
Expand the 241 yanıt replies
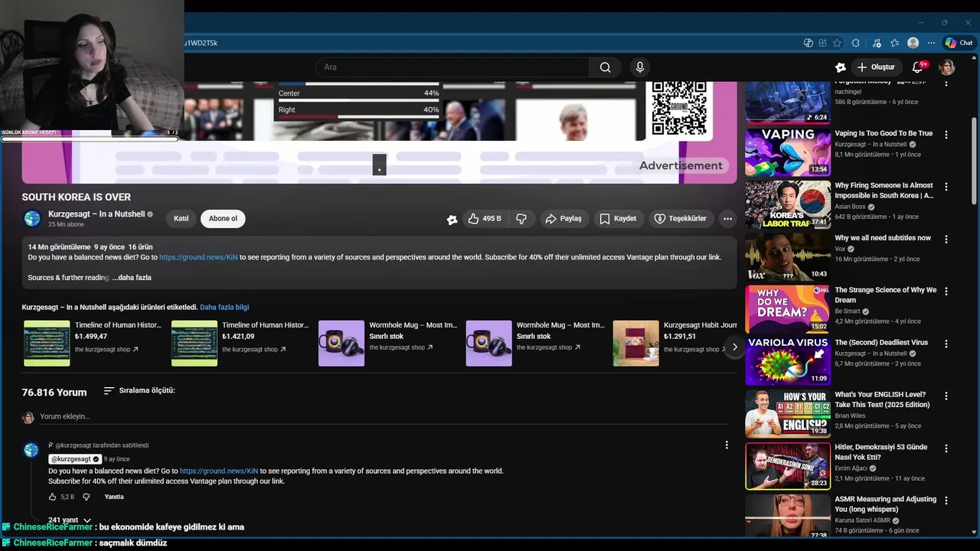70,520
